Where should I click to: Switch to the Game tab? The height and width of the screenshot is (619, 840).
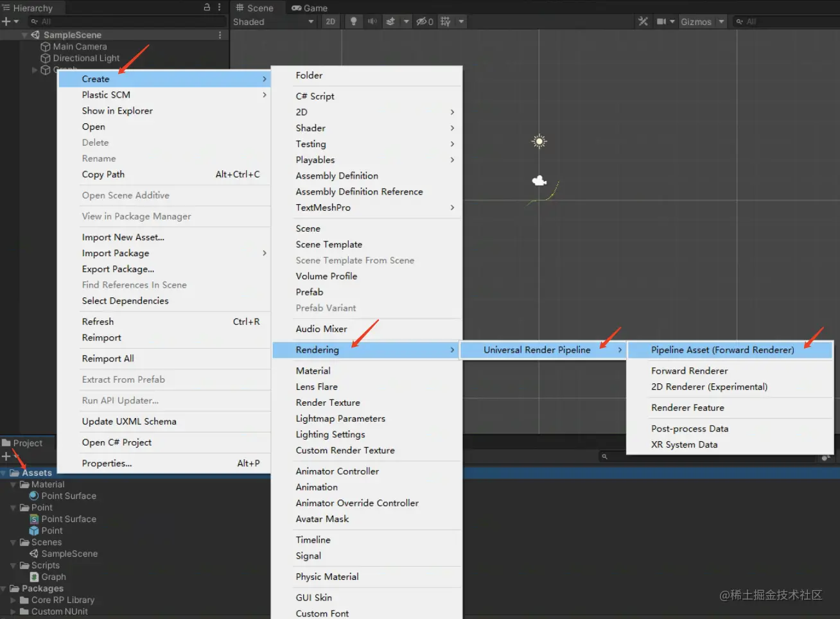click(310, 8)
